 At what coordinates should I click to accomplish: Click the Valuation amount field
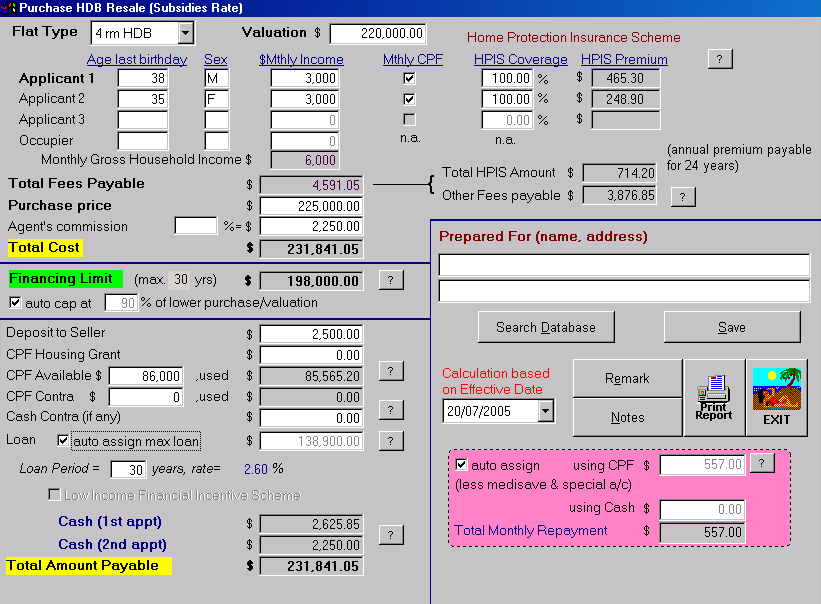[x=378, y=33]
